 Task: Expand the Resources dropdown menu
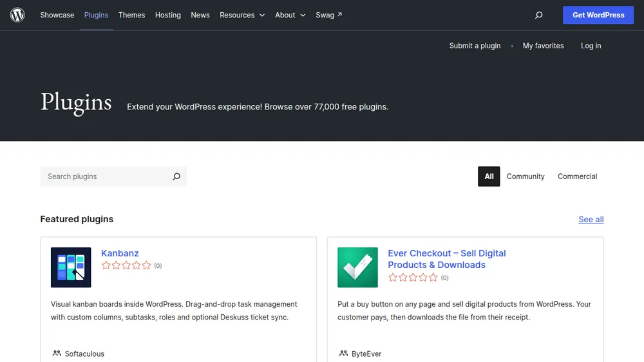(242, 15)
